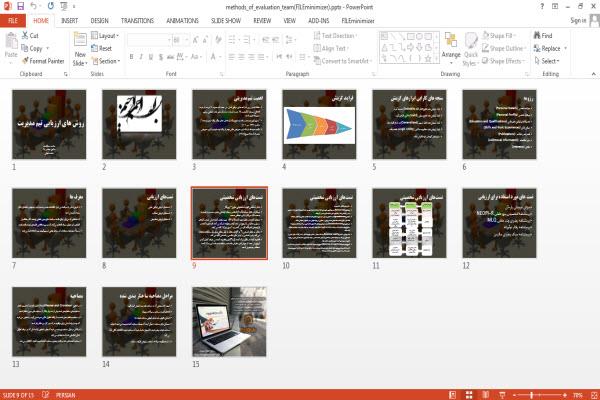The width and height of the screenshot is (600, 400).
Task: Select slide 1 title thumbnail
Action: [x=49, y=124]
